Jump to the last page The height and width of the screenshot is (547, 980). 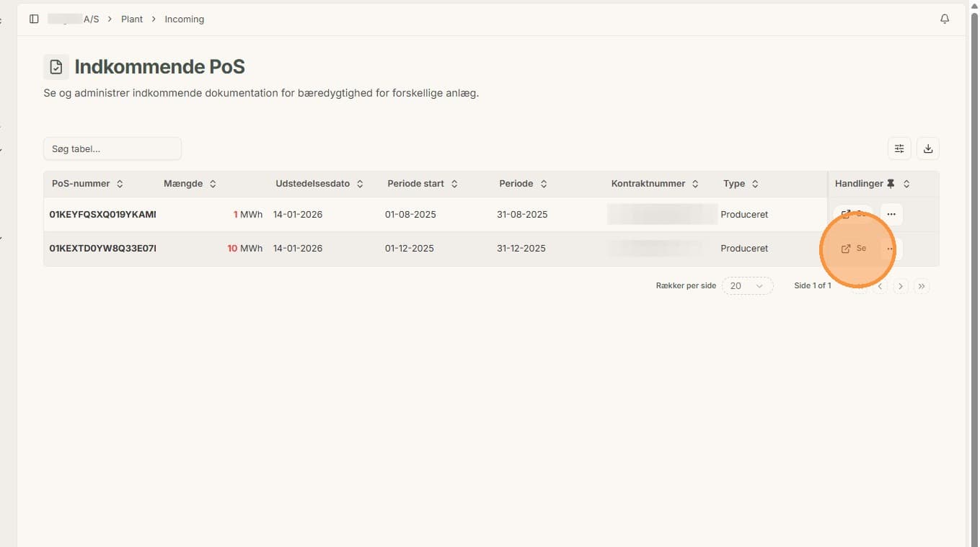point(921,286)
